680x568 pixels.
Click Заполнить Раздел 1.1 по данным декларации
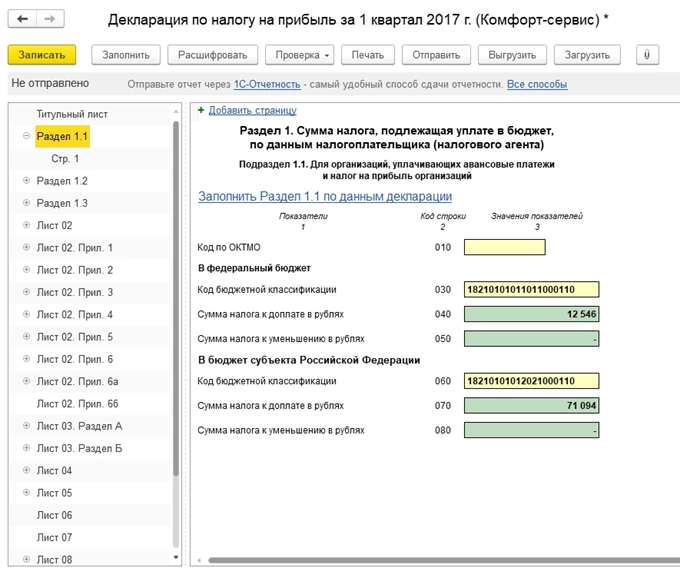[x=325, y=196]
